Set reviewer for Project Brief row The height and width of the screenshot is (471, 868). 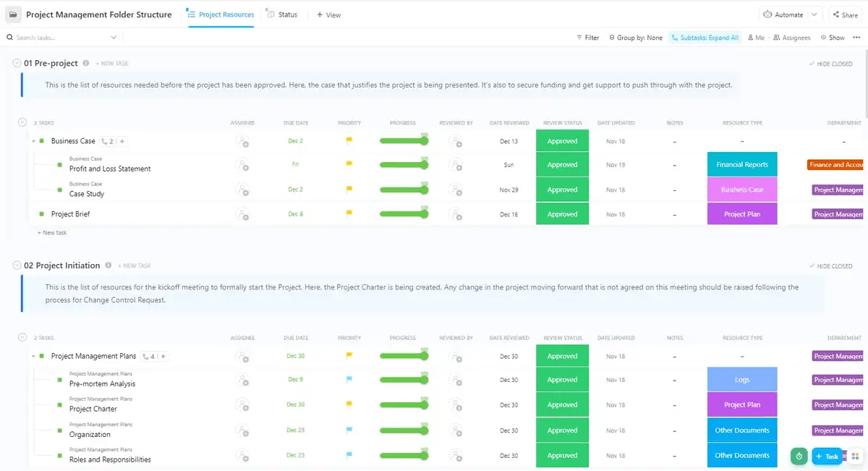[x=456, y=214]
